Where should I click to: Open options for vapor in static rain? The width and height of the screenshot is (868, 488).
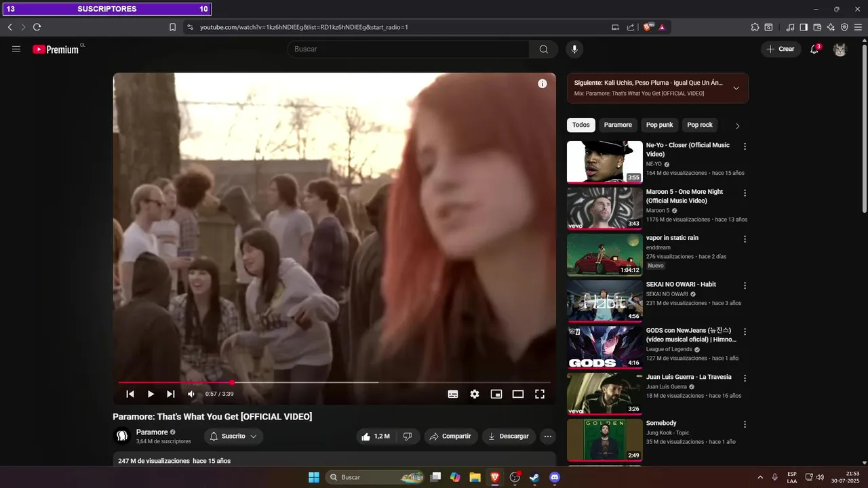[x=745, y=239]
